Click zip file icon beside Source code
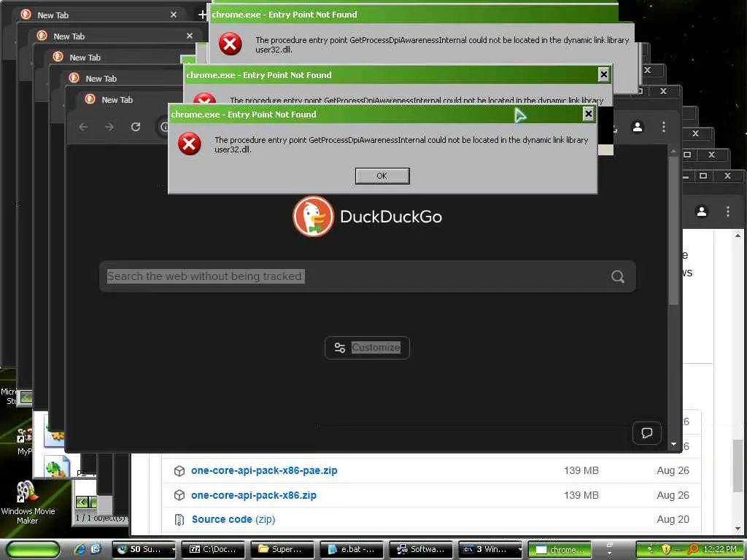The height and width of the screenshot is (560, 747). (x=179, y=519)
